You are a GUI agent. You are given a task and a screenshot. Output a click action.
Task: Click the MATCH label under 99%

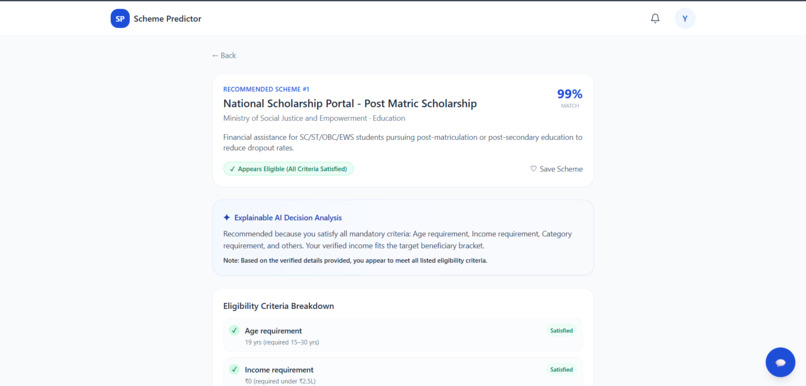pyautogui.click(x=570, y=106)
